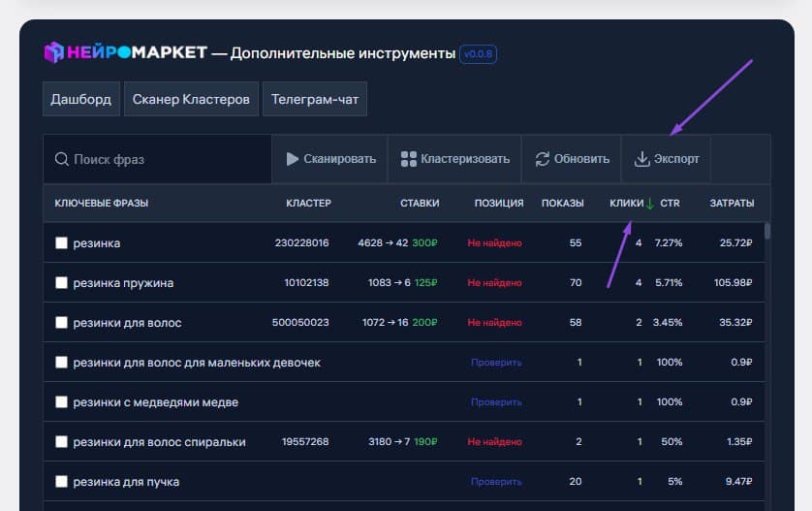
Task: Click the phrase резинка пружина
Action: (123, 283)
